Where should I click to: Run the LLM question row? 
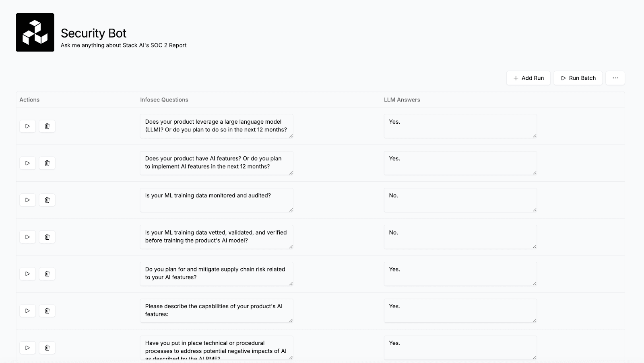click(27, 126)
